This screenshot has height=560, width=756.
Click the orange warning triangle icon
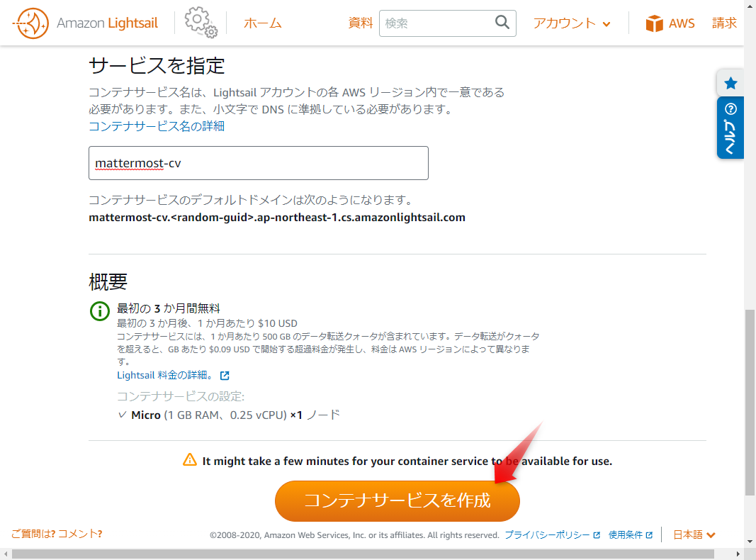tap(190, 459)
